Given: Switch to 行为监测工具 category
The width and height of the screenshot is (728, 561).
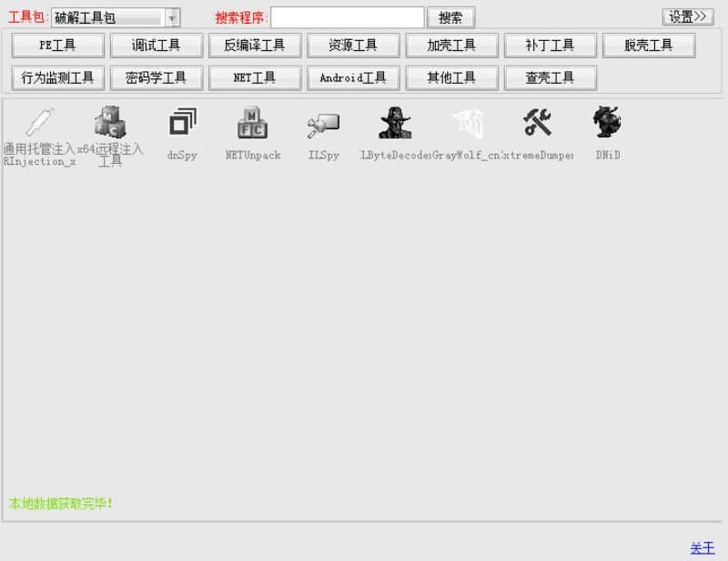Looking at the screenshot, I should 57,78.
